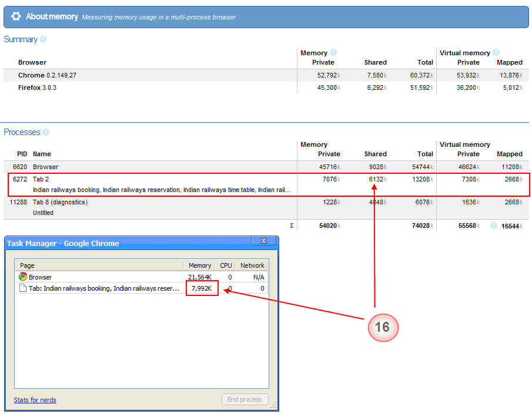Click the Untitled page entry
532x414 pixels.
pyautogui.click(x=43, y=213)
